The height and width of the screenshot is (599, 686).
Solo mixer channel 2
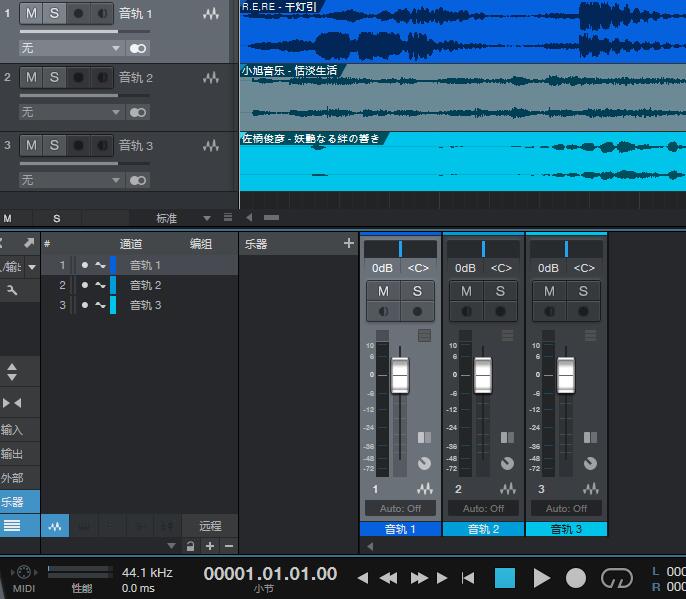pos(500,291)
